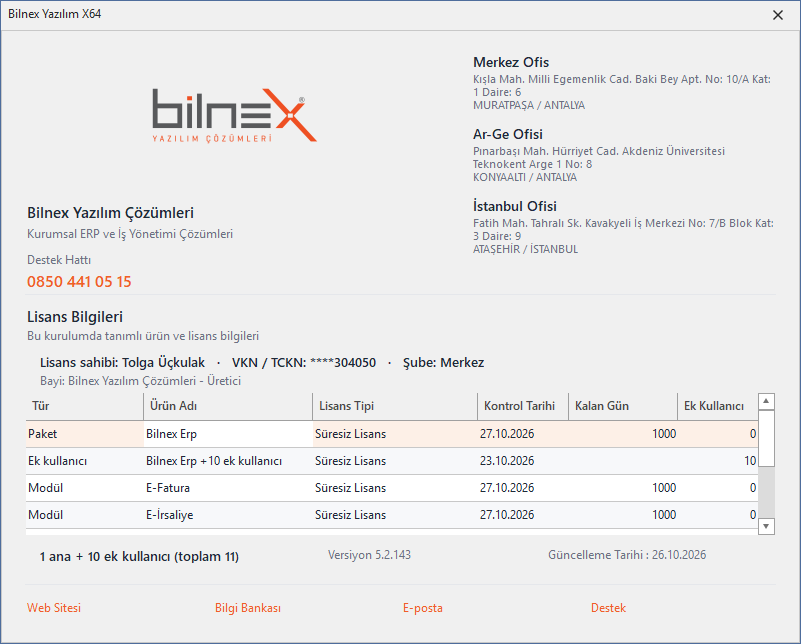801x644 pixels.
Task: Sort by the Ürün Adı column header
Action: pyautogui.click(x=228, y=406)
